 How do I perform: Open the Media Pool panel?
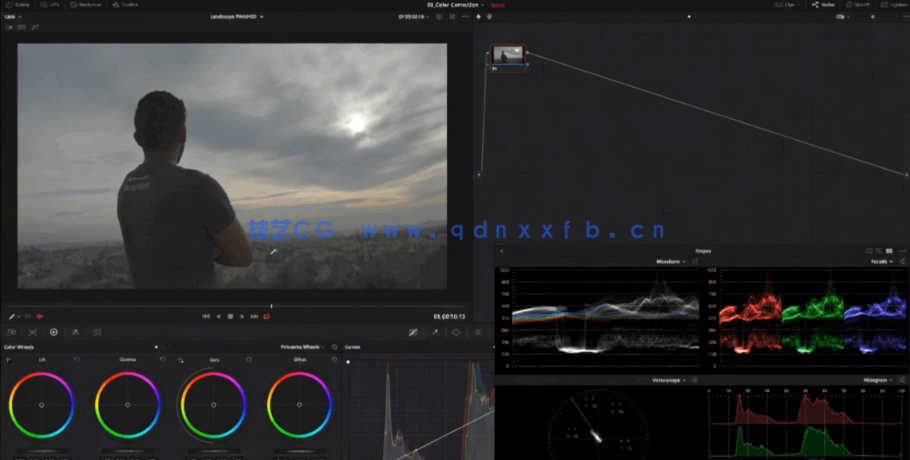(x=88, y=5)
